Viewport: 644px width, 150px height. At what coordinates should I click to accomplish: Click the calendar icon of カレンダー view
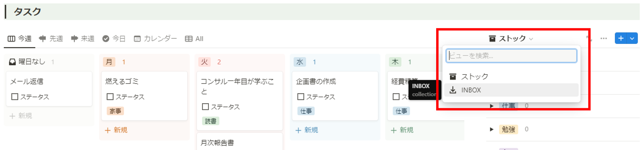tap(137, 39)
